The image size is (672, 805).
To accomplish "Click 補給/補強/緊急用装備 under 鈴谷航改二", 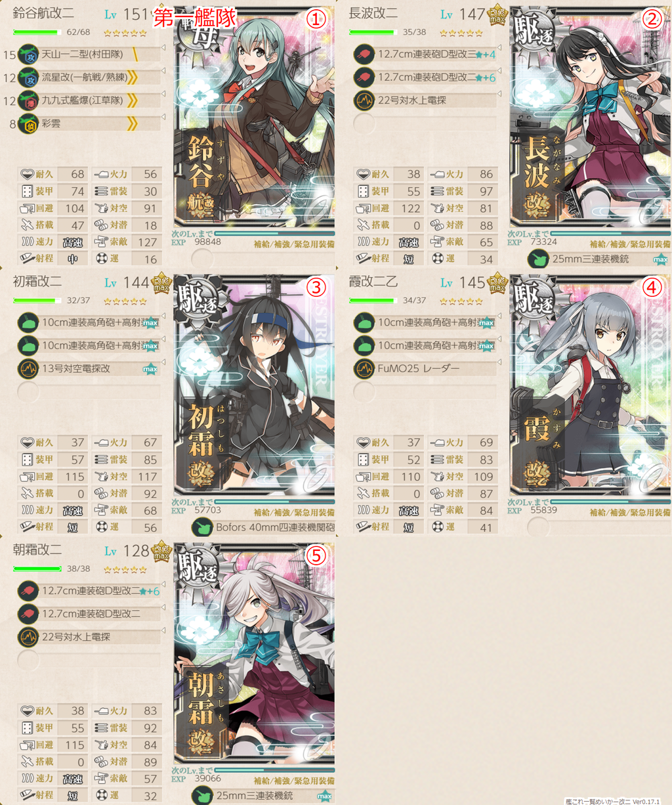I will [x=293, y=244].
